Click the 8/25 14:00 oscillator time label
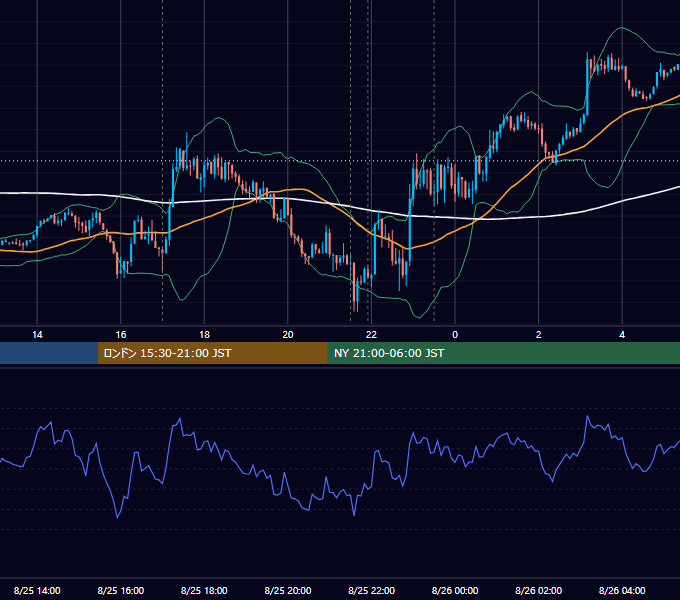This screenshot has height=600, width=680. [37, 590]
